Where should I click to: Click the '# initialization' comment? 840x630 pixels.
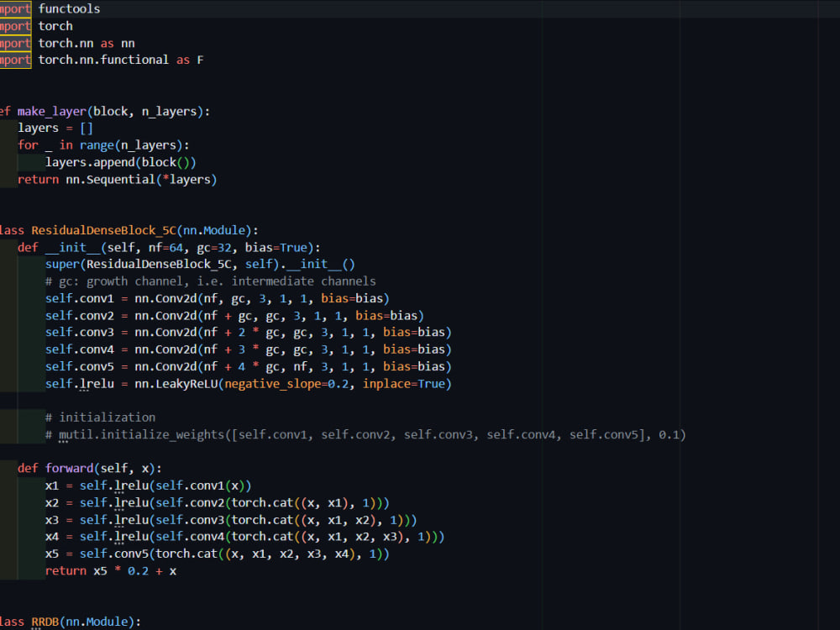100,417
